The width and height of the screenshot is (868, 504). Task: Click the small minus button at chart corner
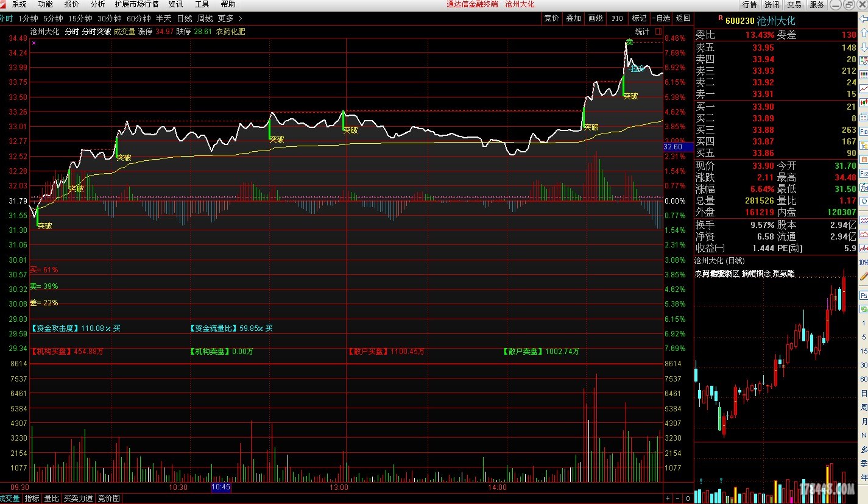[x=677, y=499]
